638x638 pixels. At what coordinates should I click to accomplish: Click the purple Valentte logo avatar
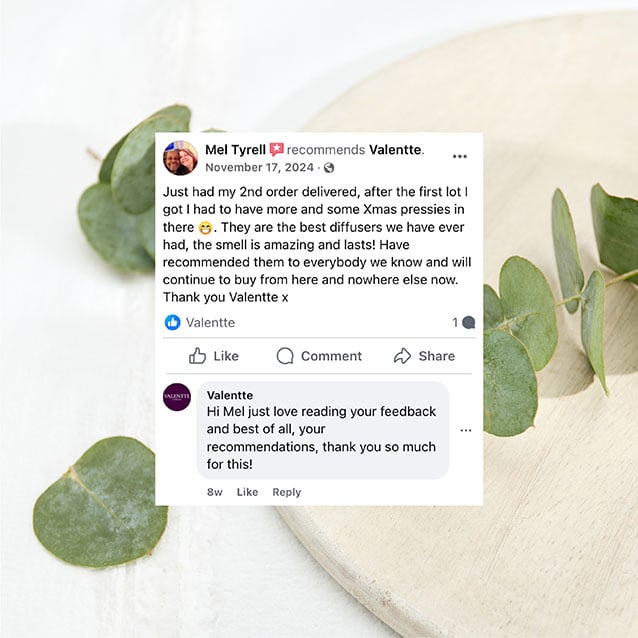(x=177, y=397)
